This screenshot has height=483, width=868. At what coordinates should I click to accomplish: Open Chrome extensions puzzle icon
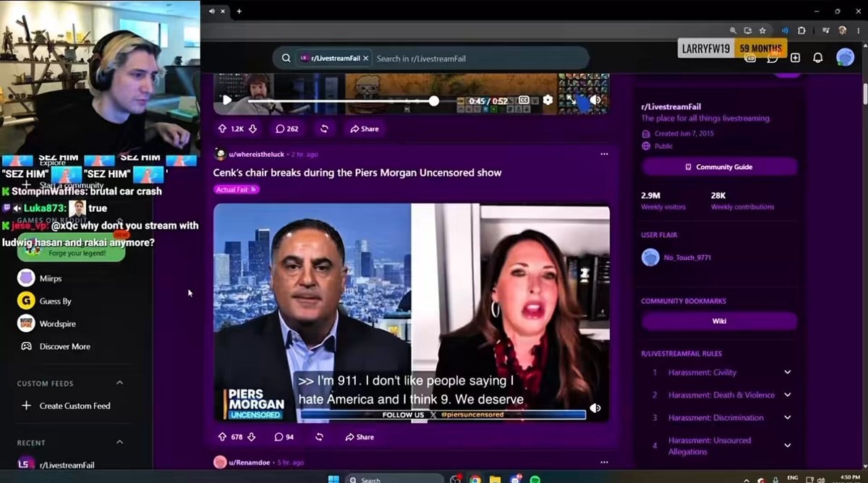pyautogui.click(x=801, y=31)
